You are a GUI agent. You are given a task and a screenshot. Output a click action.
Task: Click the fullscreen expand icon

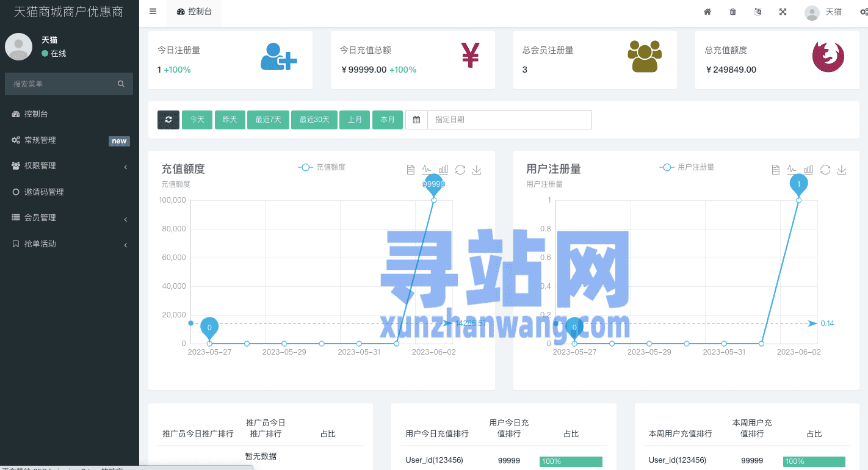[783, 12]
